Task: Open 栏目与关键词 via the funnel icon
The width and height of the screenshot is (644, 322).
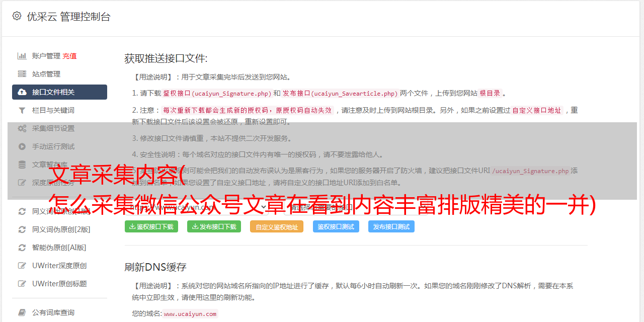Action: tap(22, 110)
